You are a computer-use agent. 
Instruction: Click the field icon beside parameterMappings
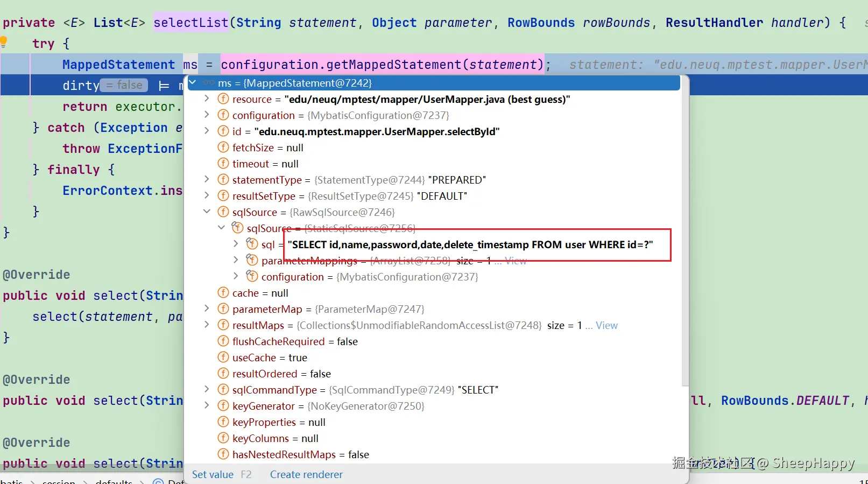coord(252,260)
